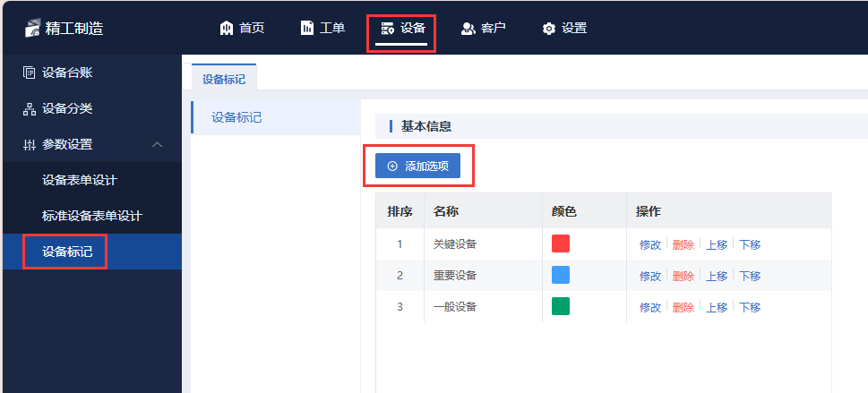Click the 首页 home icon
Image resolution: width=868 pixels, height=393 pixels.
[x=227, y=29]
